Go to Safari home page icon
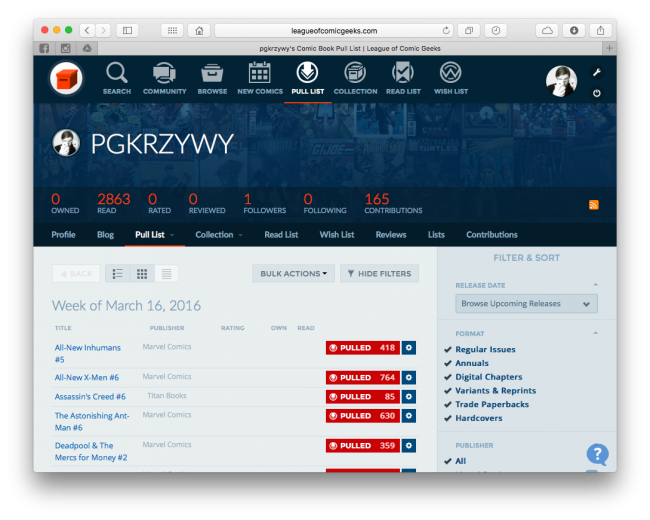 click(x=199, y=30)
